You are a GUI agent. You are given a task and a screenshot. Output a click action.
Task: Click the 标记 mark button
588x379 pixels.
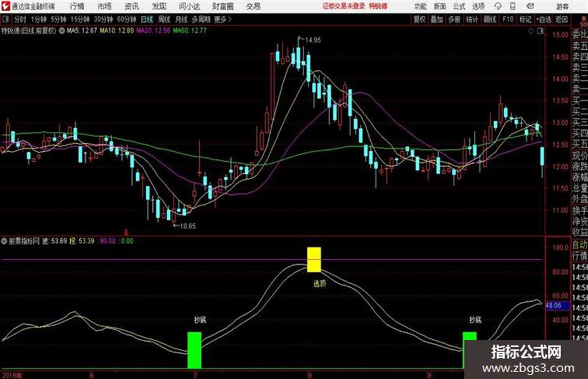(525, 19)
